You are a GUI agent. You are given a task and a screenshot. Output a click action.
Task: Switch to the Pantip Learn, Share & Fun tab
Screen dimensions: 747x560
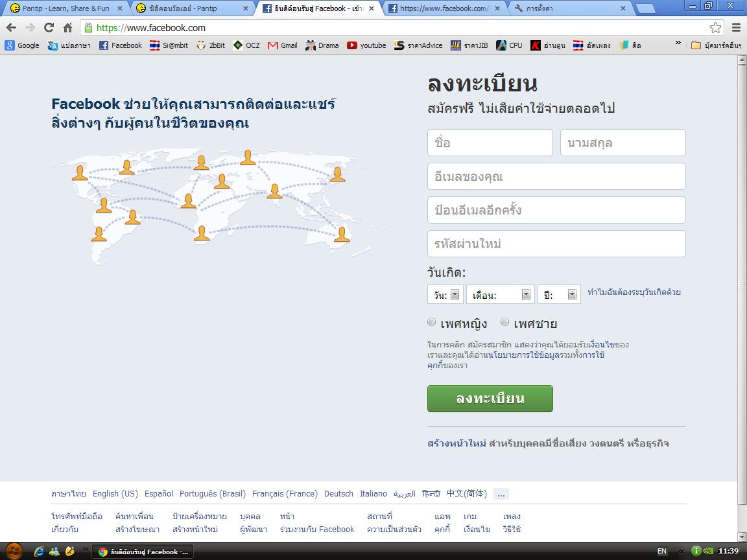point(65,8)
